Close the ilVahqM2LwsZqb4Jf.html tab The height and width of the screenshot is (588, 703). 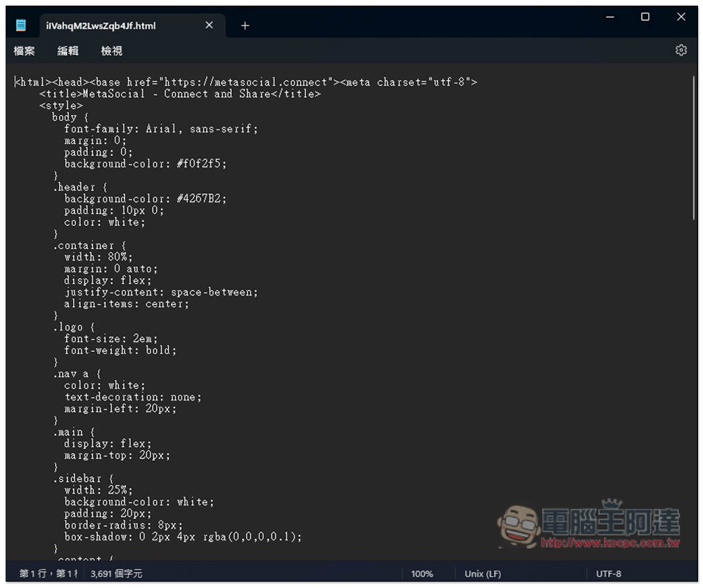209,25
